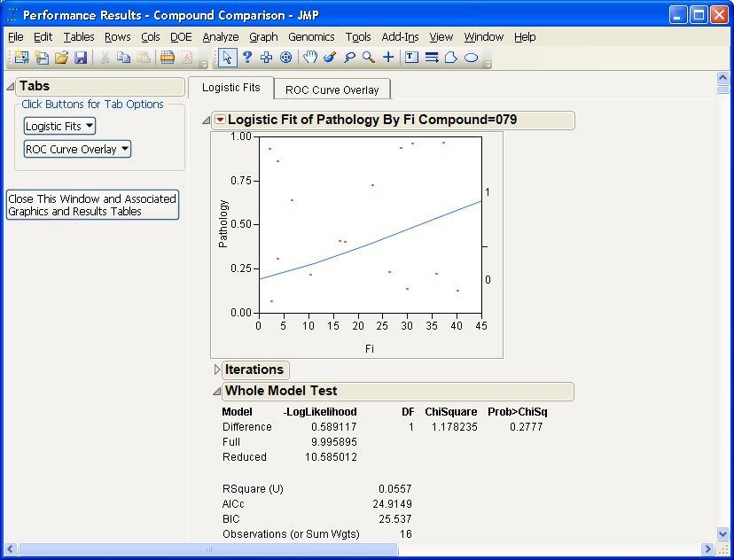Open the DOE menu
The image size is (734, 560).
pos(181,37)
